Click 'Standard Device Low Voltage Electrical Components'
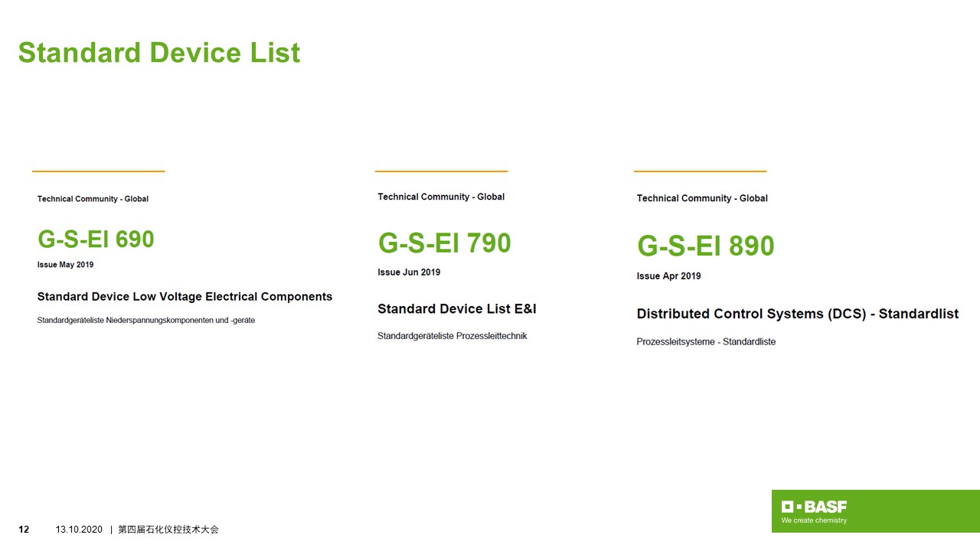980x551 pixels. click(185, 296)
